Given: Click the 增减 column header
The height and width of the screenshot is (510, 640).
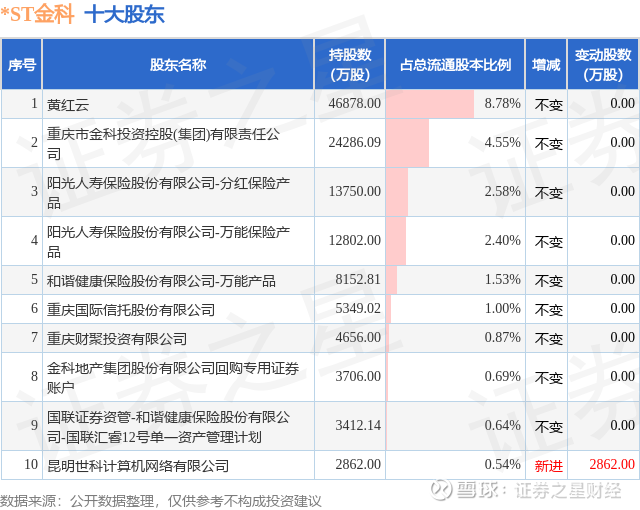Looking at the screenshot, I should [546, 64].
